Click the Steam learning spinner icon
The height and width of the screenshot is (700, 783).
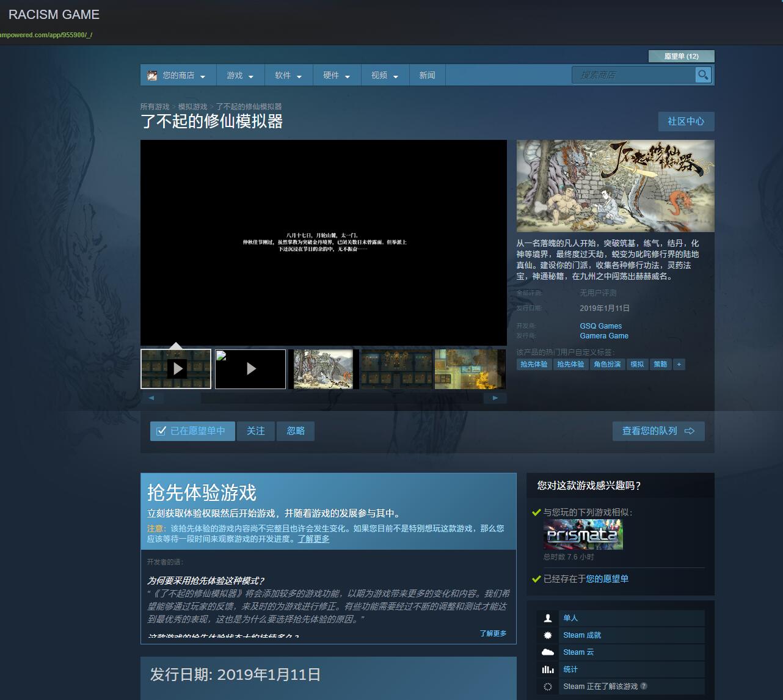pyautogui.click(x=548, y=687)
